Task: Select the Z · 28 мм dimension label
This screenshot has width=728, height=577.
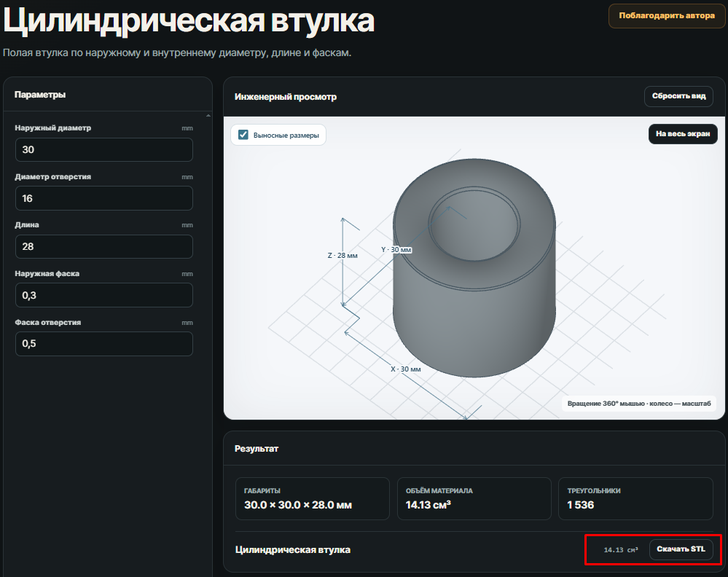Action: point(343,255)
